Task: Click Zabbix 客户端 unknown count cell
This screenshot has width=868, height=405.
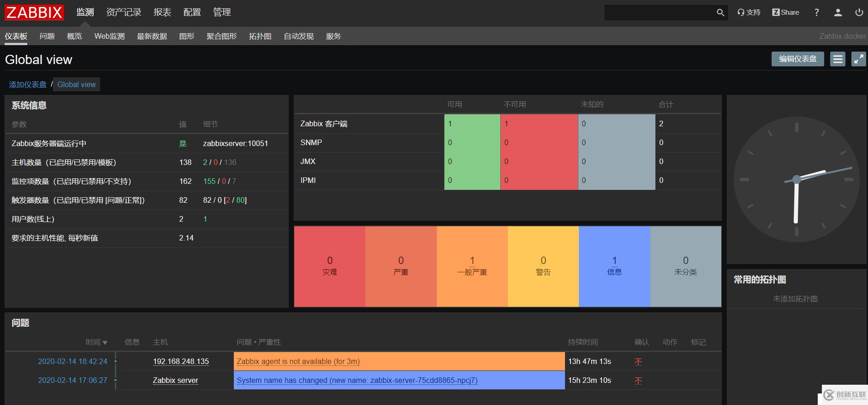Action: (617, 124)
